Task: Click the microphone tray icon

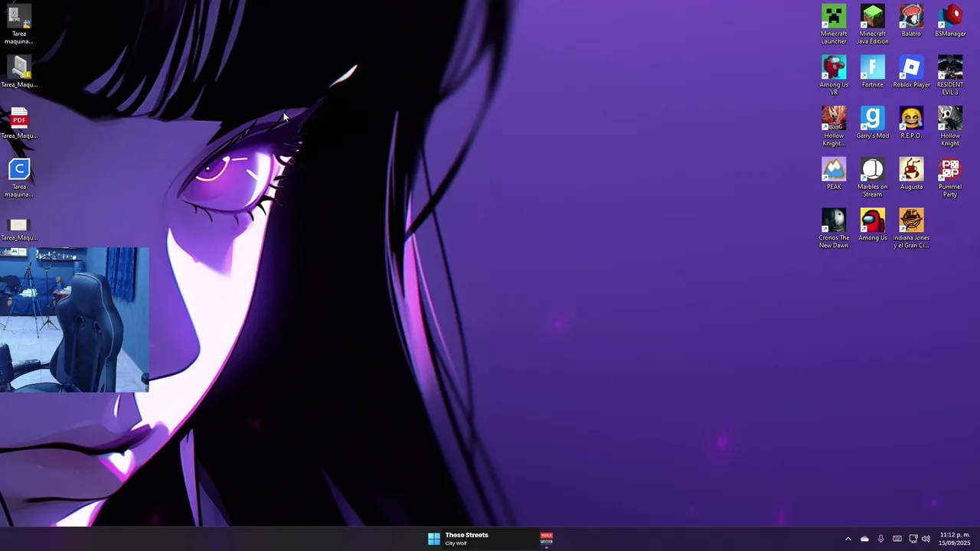Action: click(880, 539)
